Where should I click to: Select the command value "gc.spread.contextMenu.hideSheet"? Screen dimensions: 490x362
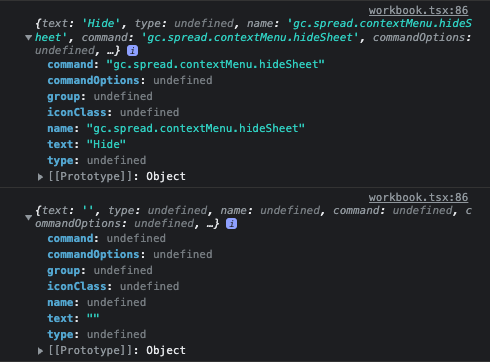click(215, 64)
